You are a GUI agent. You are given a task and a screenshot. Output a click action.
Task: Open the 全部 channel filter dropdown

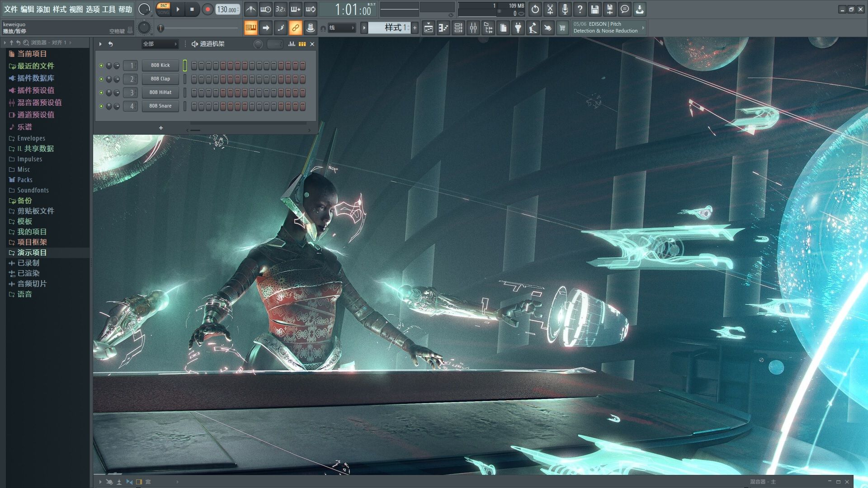tap(160, 44)
